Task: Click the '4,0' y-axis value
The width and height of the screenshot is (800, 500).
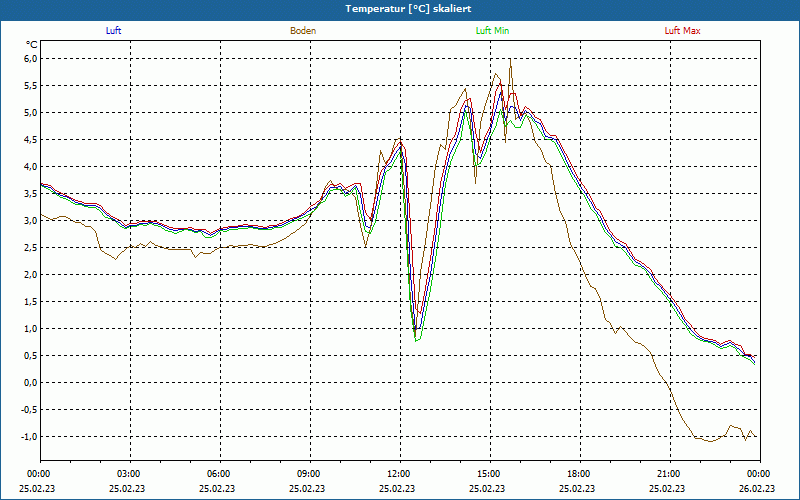Action: (31, 167)
